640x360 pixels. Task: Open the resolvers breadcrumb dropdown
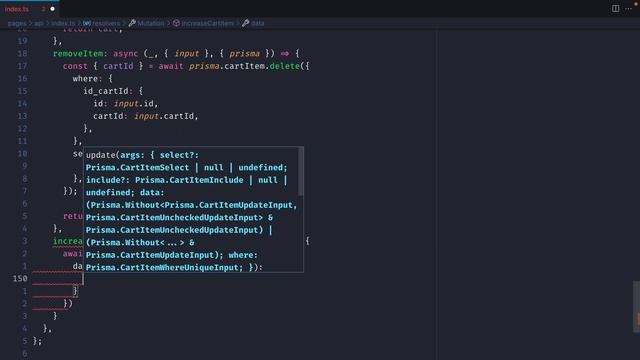[106, 23]
